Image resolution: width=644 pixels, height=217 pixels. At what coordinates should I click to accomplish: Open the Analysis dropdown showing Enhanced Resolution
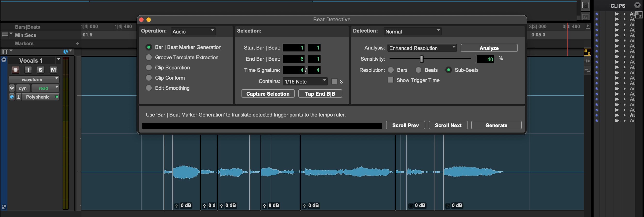[x=422, y=48]
